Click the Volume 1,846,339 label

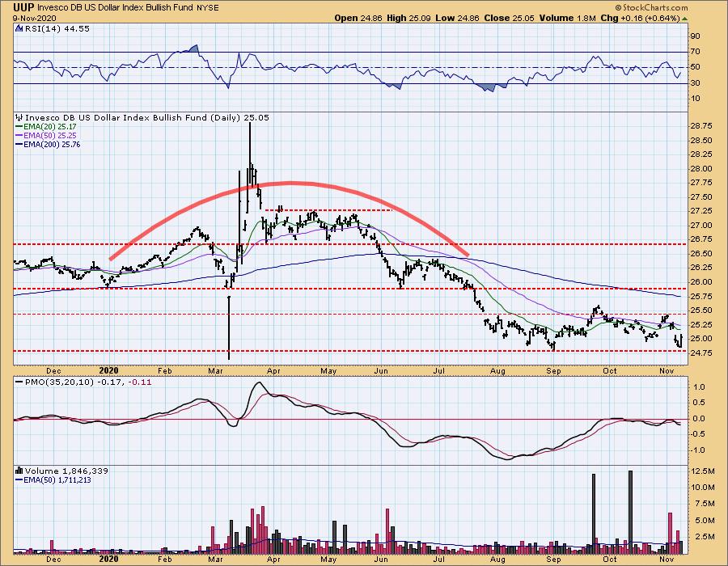(66, 471)
